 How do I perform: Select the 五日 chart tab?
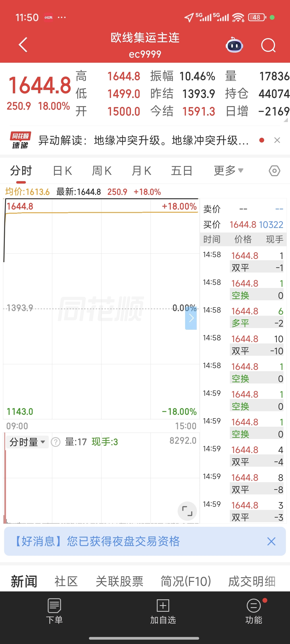coord(181,171)
